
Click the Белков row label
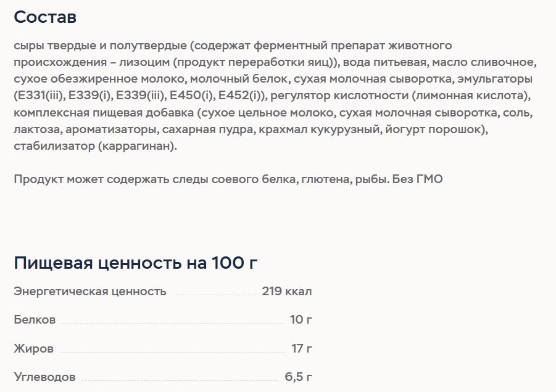[x=35, y=319]
